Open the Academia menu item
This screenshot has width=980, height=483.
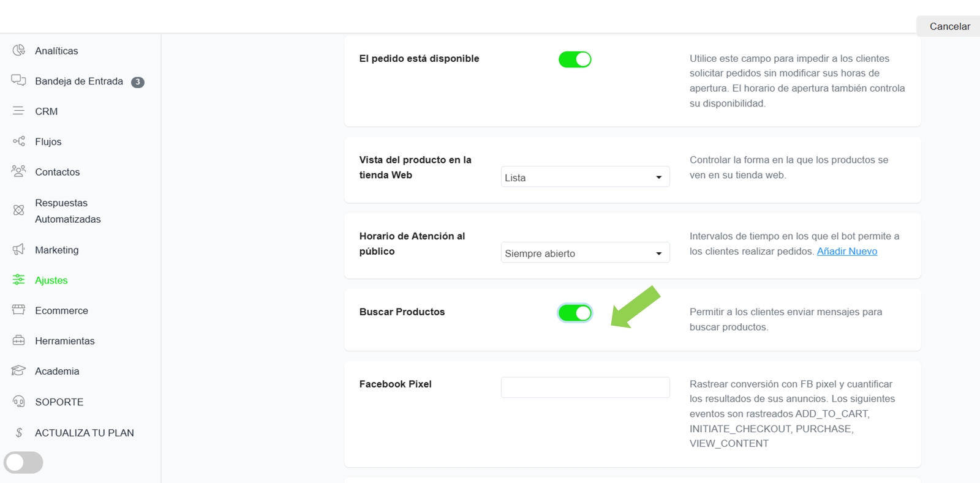click(x=57, y=371)
